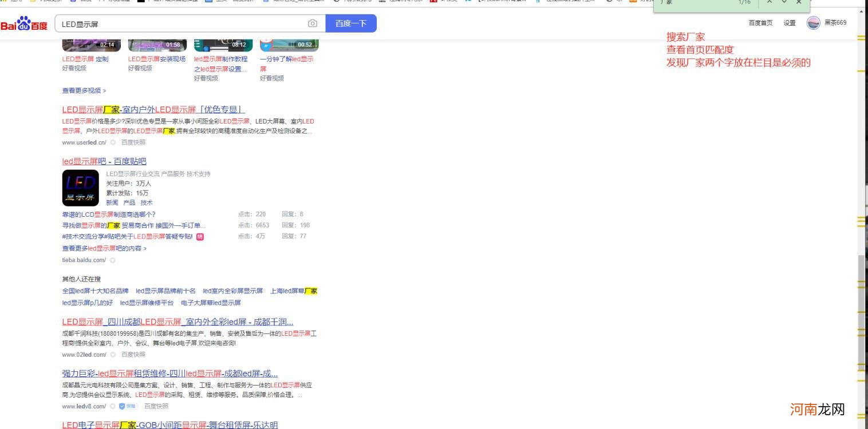Click the arrow icon after www.userled.cn/
The image size is (868, 429).
[113, 142]
